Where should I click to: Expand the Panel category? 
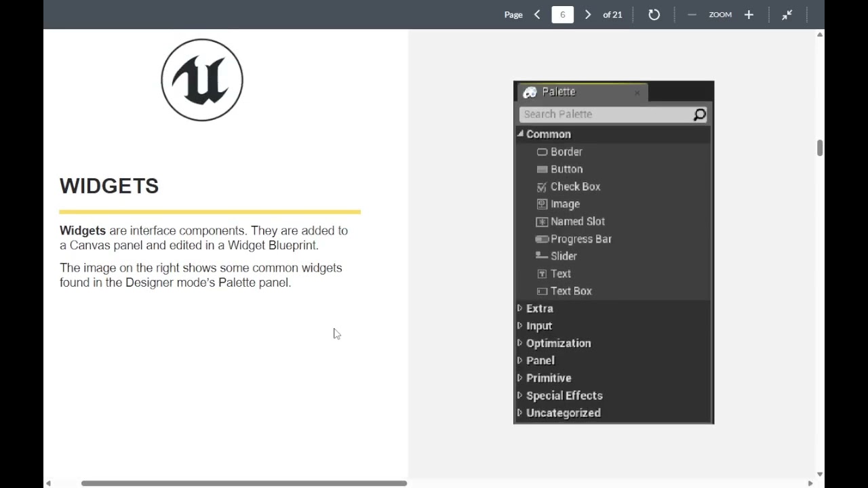point(520,361)
